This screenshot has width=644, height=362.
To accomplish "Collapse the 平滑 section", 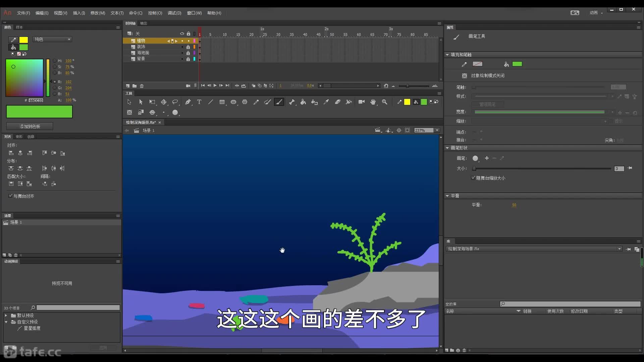I will [x=447, y=196].
